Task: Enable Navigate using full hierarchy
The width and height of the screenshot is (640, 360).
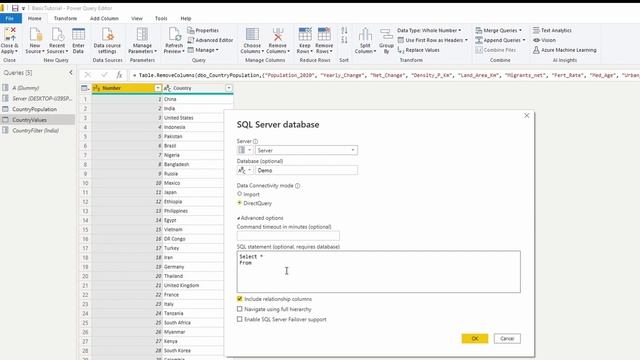Action: (x=240, y=309)
